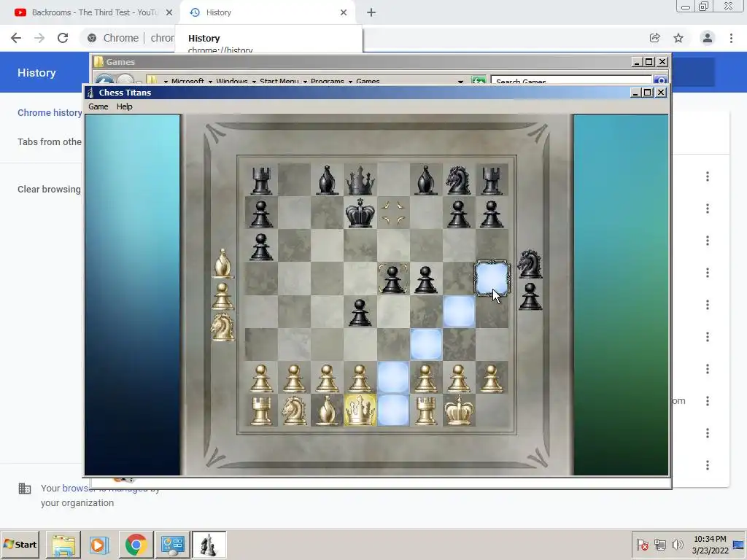Click the white knight on b1
This screenshot has height=560, width=747.
(294, 411)
